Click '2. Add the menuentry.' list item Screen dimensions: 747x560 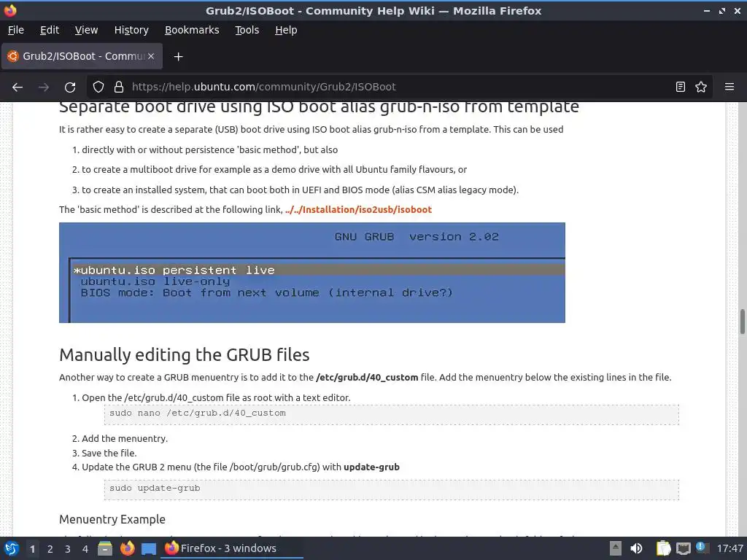click(x=120, y=438)
